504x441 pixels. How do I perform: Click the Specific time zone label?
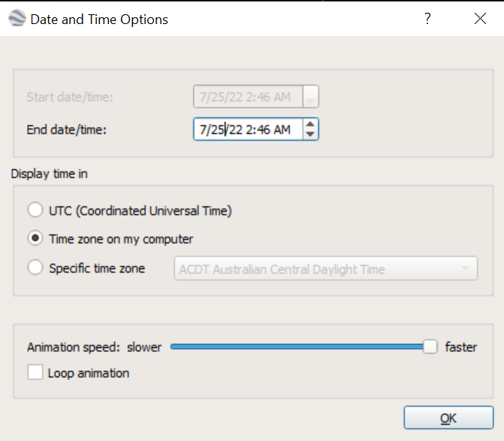97,268
